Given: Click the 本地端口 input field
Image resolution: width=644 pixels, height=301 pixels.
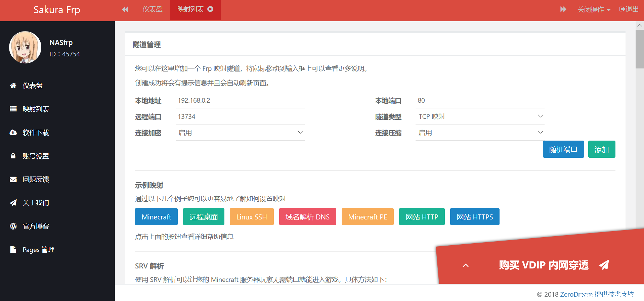Looking at the screenshot, I should click(480, 100).
